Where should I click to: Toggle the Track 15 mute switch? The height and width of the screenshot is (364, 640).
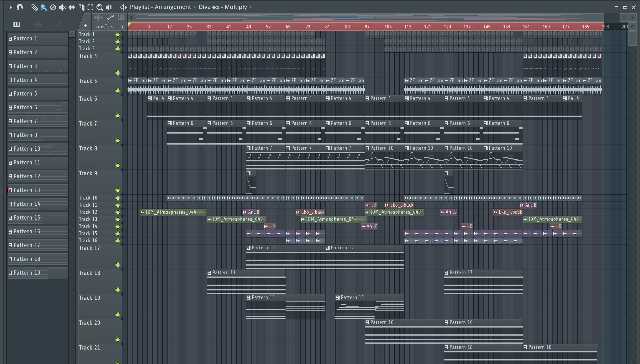(x=118, y=234)
